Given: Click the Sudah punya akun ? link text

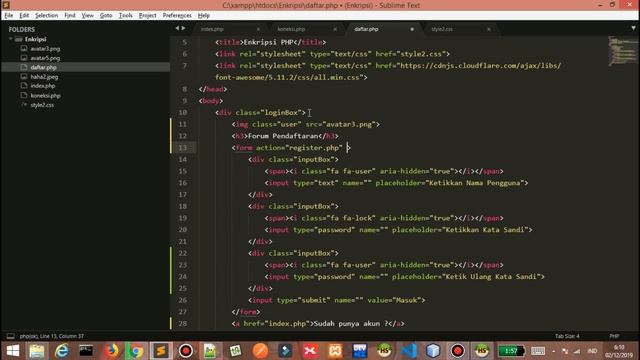Looking at the screenshot, I should pos(350,324).
